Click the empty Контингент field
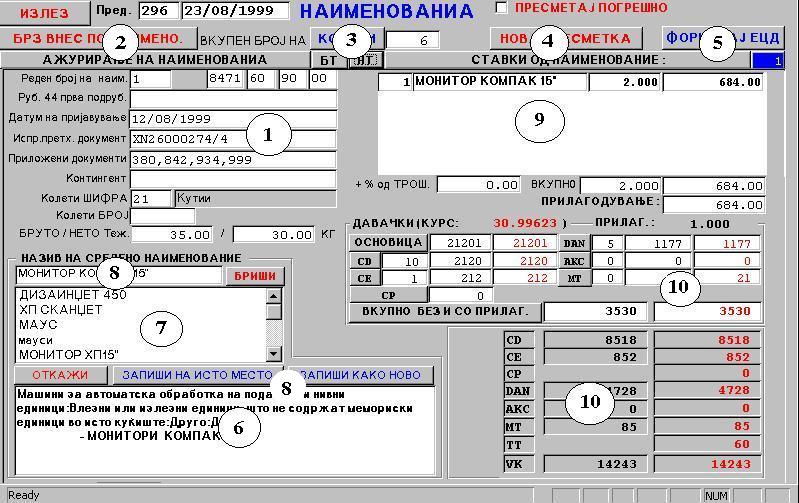Image resolution: width=799 pixels, height=503 pixels. click(x=233, y=179)
